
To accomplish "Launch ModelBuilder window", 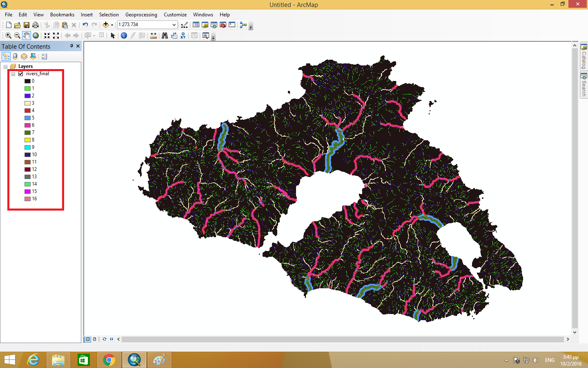I will click(x=243, y=25).
